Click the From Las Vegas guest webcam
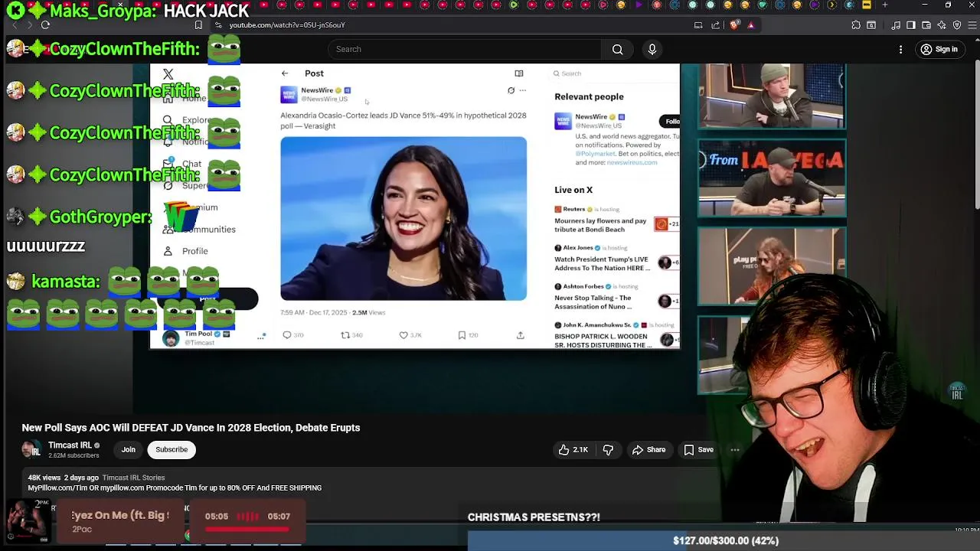 [772, 178]
